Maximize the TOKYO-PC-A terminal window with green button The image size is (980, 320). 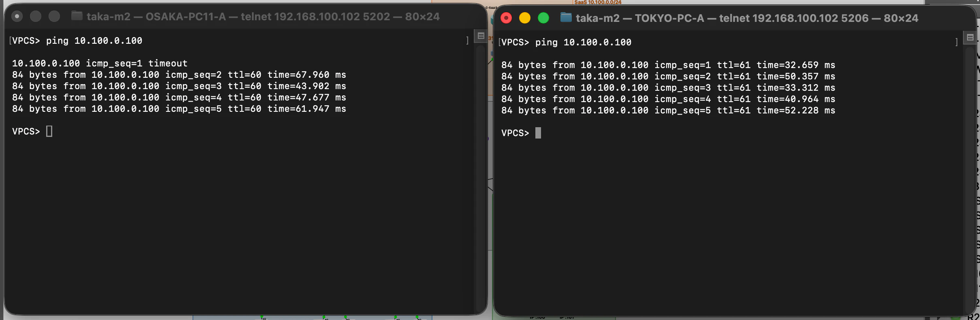pyautogui.click(x=543, y=18)
